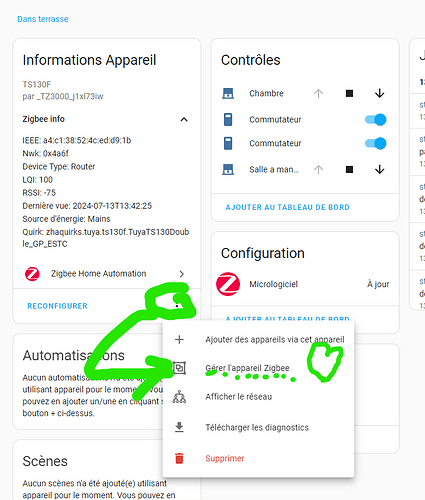The image size is (425, 500).
Task: Toggle the second Commutateur switch
Action: pyautogui.click(x=376, y=143)
